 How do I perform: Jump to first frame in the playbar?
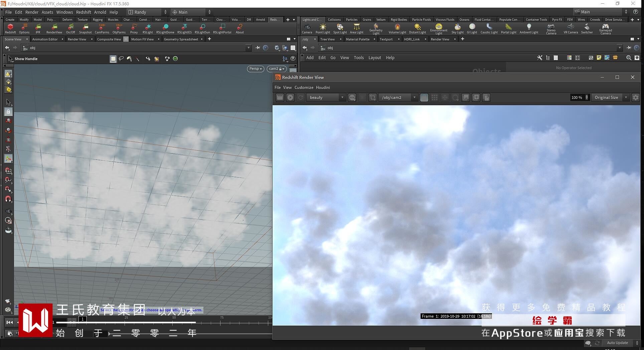click(x=9, y=322)
